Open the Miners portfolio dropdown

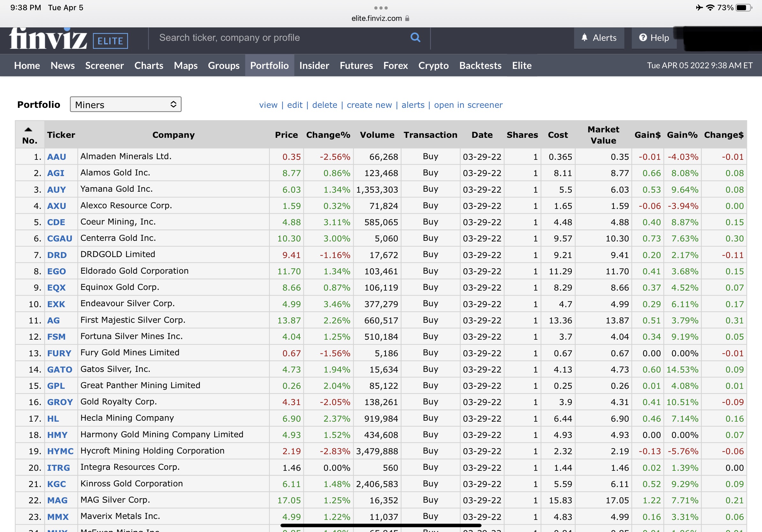[125, 105]
